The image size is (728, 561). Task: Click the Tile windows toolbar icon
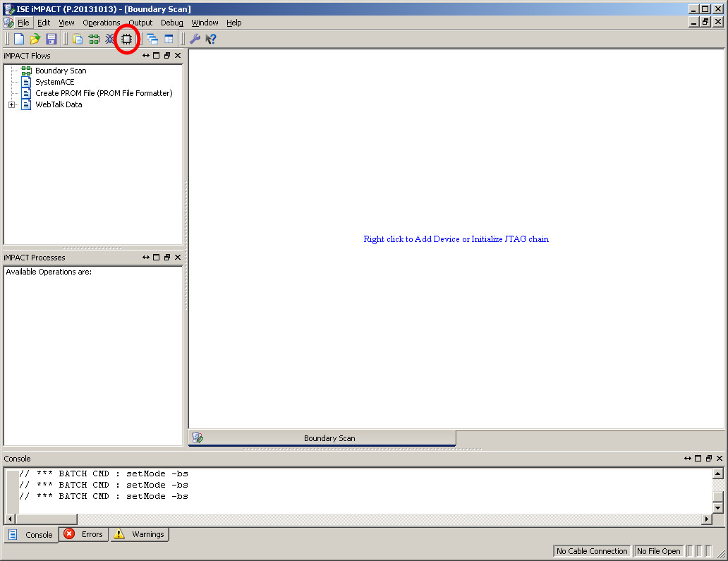tap(169, 39)
